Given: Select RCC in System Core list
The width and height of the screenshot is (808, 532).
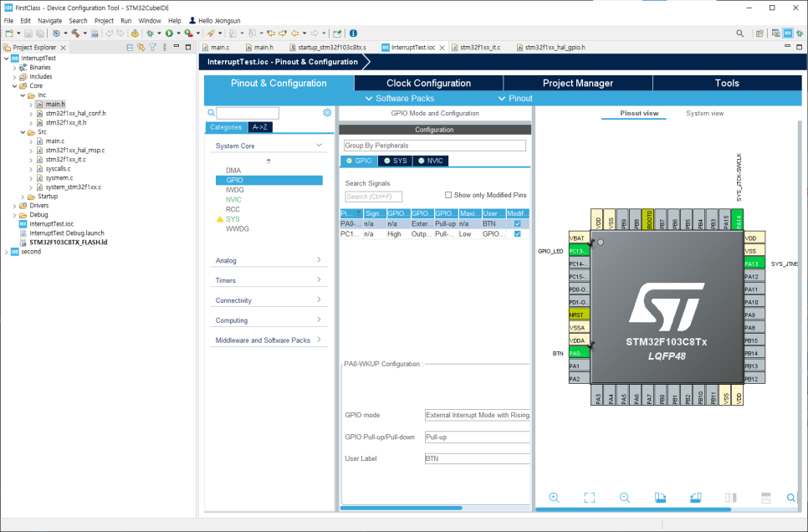Looking at the screenshot, I should 233,209.
